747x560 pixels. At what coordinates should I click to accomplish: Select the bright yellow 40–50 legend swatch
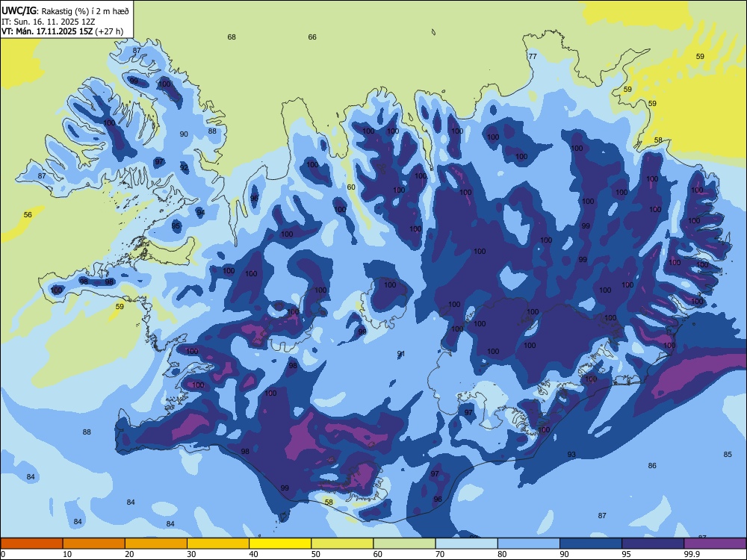[x=280, y=544]
